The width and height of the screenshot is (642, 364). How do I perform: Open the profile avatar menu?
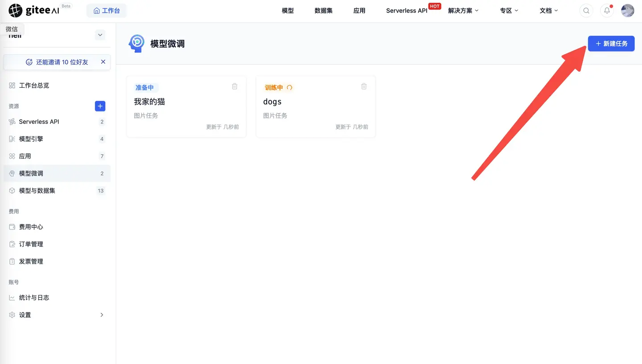coord(627,10)
